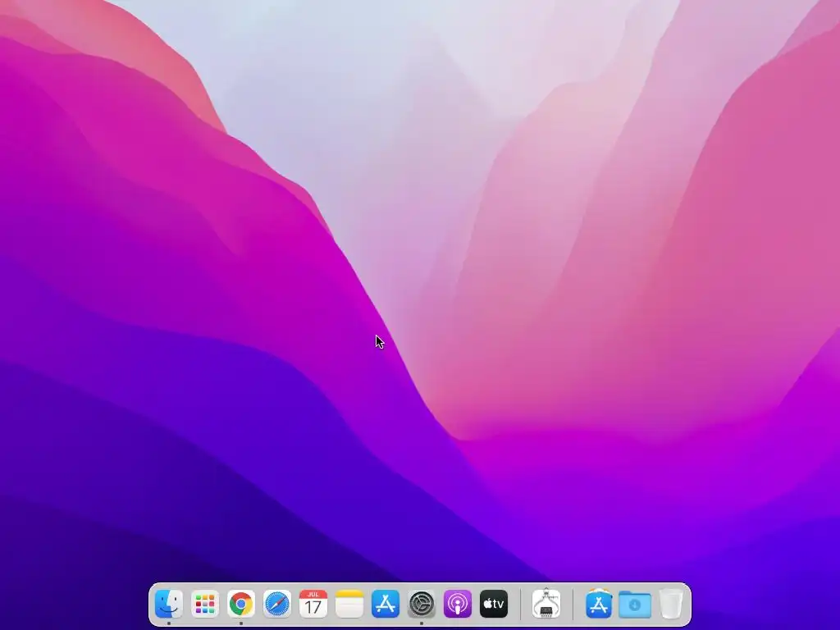Image resolution: width=840 pixels, height=630 pixels.
Task: Open the yellow Notes app
Action: point(349,604)
